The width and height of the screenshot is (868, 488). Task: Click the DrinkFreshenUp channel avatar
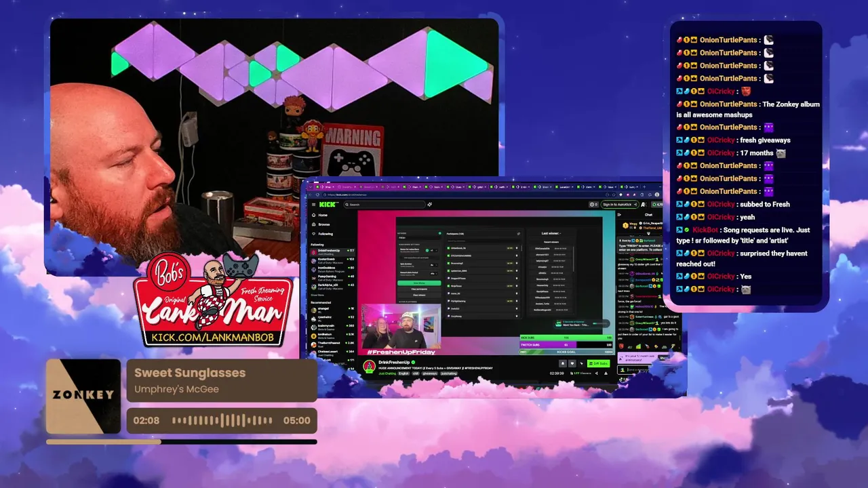(x=369, y=367)
